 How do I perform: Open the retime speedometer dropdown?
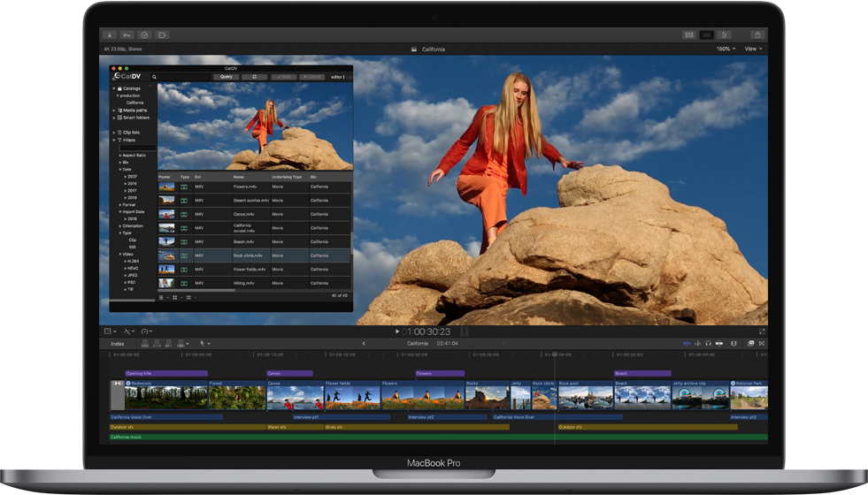[x=147, y=331]
